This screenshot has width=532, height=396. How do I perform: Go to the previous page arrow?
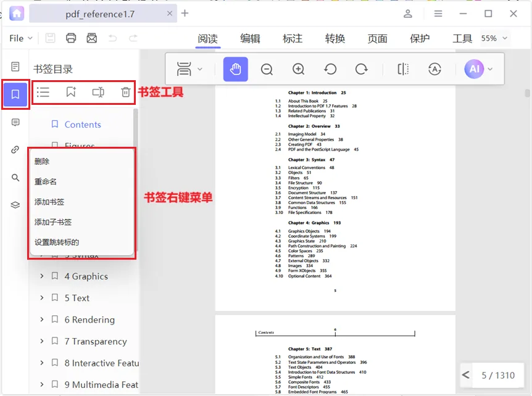[x=466, y=375]
